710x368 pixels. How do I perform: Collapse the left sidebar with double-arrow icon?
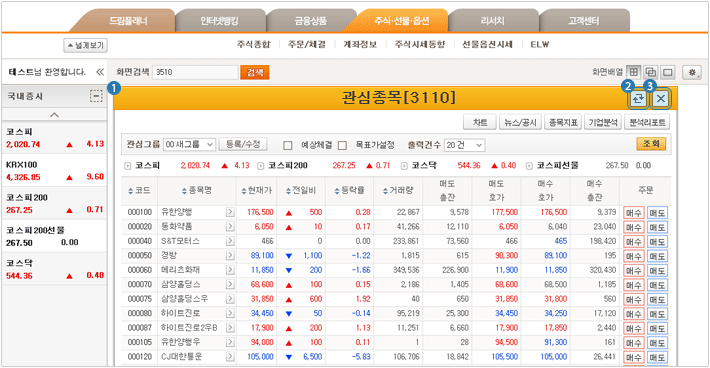pos(100,72)
